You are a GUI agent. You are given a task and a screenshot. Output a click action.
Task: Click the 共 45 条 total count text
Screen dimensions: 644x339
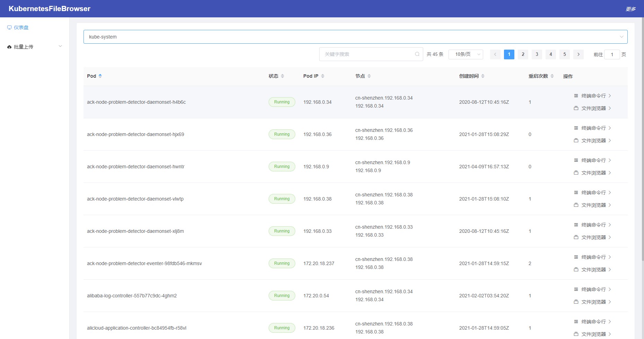click(x=435, y=54)
